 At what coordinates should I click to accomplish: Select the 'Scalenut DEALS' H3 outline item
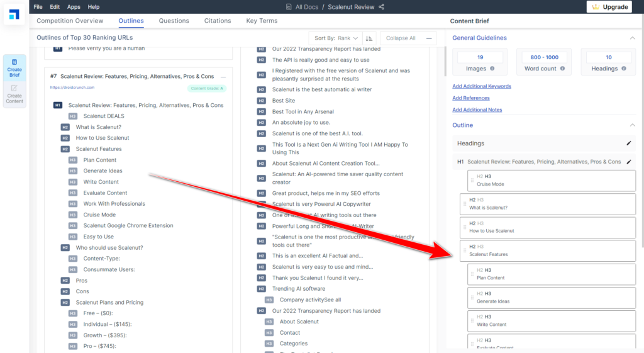click(104, 116)
